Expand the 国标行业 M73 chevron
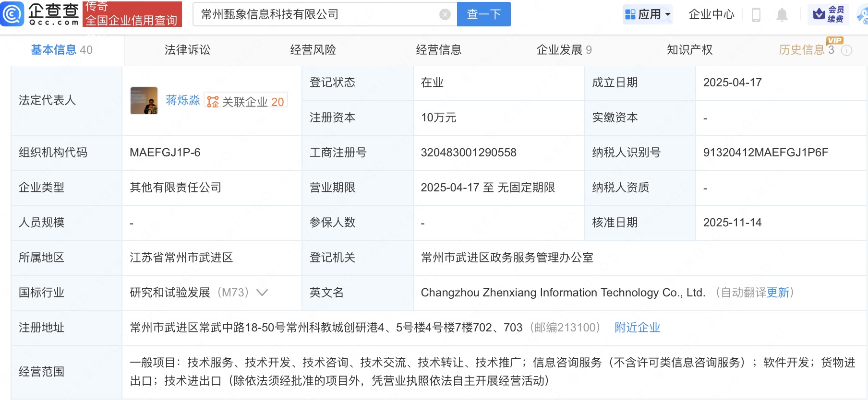This screenshot has width=868, height=400. coord(262,293)
